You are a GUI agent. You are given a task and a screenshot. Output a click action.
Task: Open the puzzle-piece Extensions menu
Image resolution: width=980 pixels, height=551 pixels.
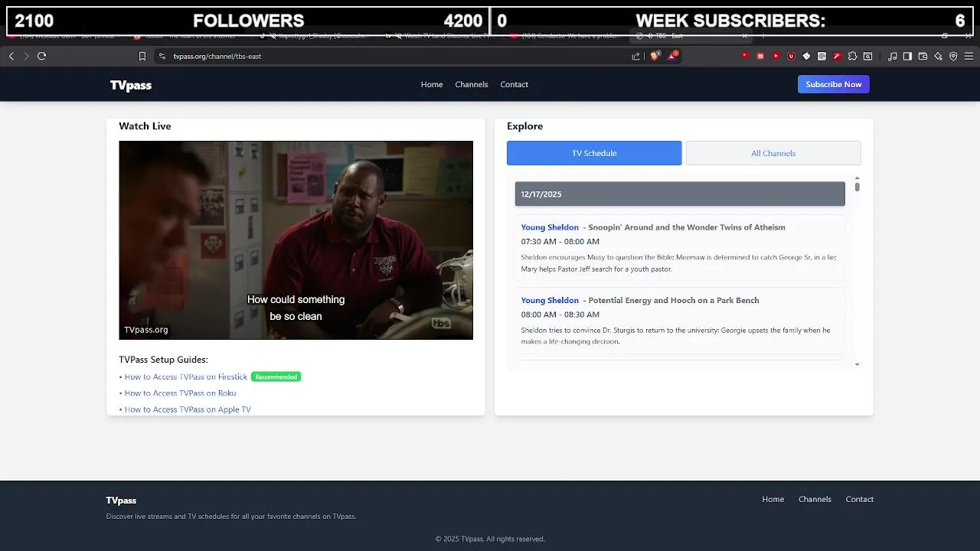(x=852, y=56)
